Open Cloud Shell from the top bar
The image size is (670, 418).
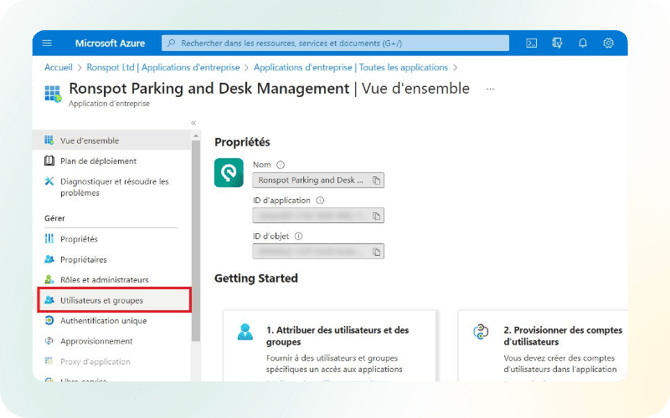click(x=532, y=43)
